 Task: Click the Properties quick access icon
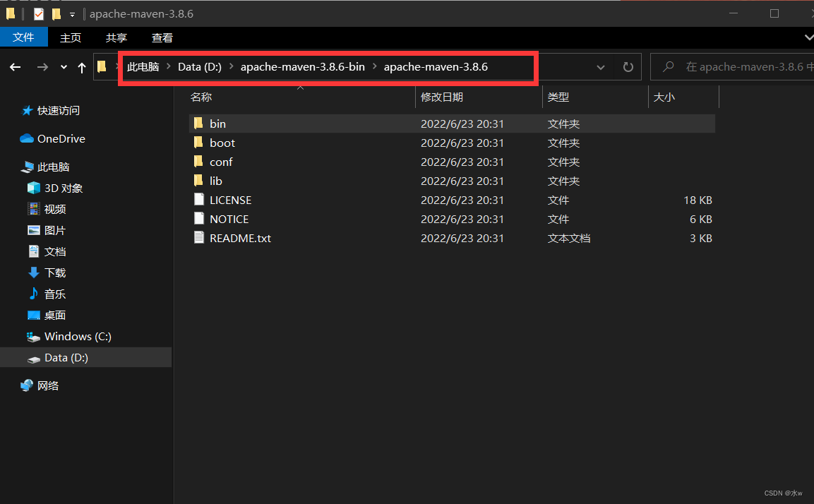[x=39, y=14]
